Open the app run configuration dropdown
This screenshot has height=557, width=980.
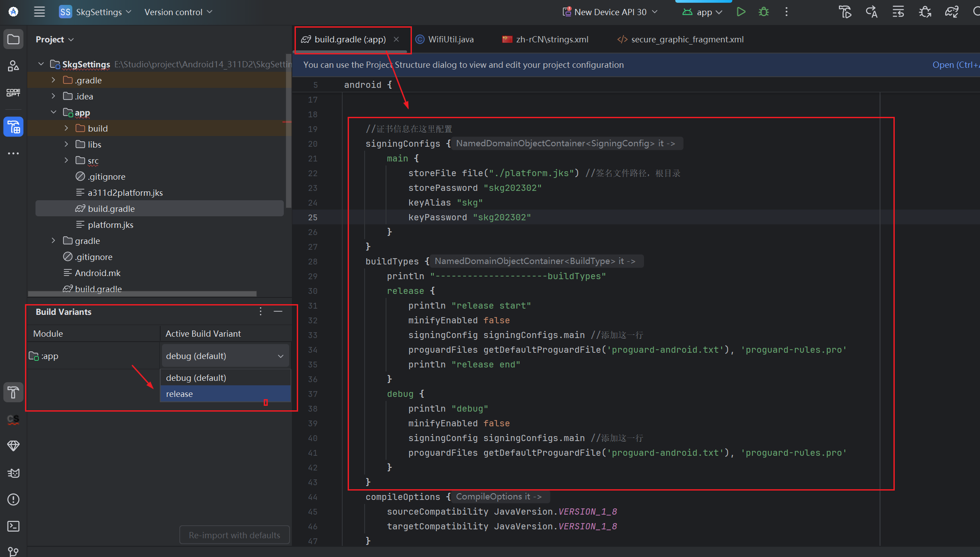pyautogui.click(x=702, y=12)
